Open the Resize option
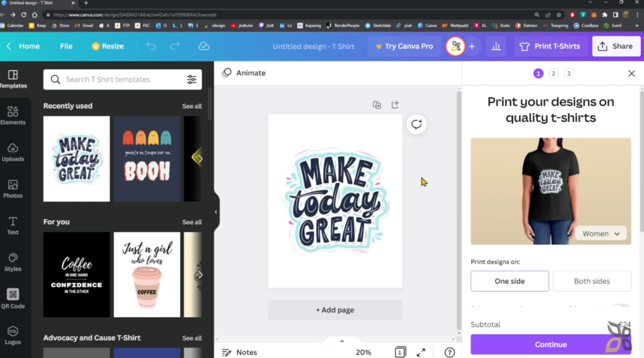The width and height of the screenshot is (644, 358). 108,46
